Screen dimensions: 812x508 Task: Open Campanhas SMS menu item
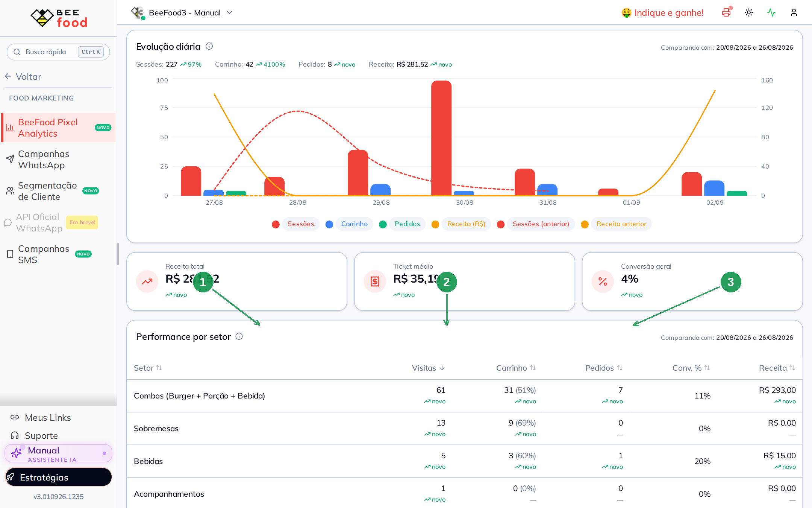[x=58, y=254]
